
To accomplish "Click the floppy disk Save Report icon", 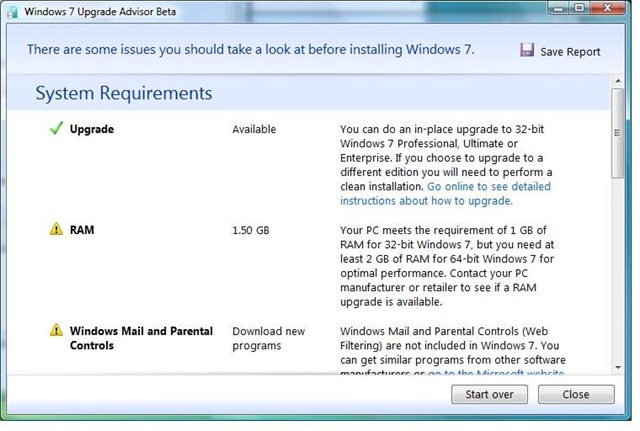I will [527, 51].
